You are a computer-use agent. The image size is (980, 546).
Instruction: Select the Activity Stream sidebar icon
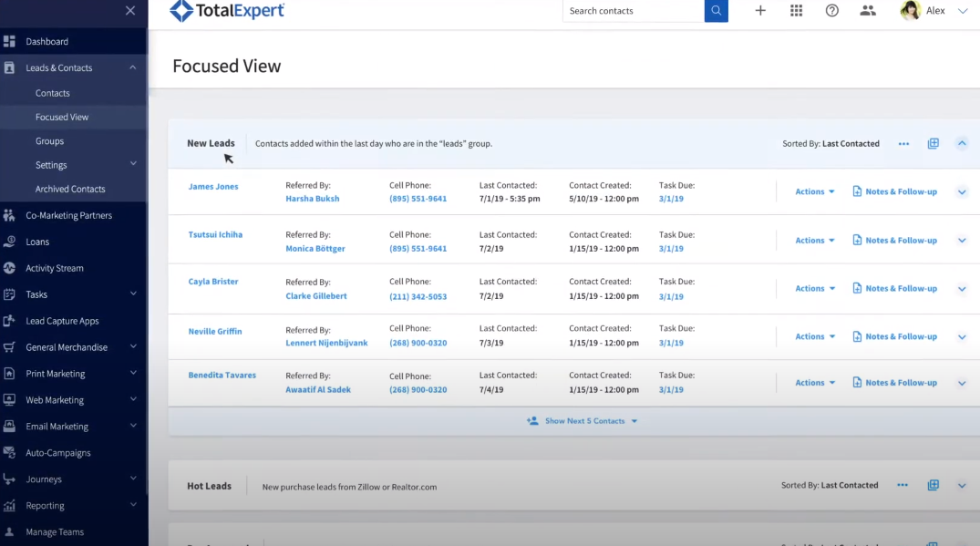point(8,268)
